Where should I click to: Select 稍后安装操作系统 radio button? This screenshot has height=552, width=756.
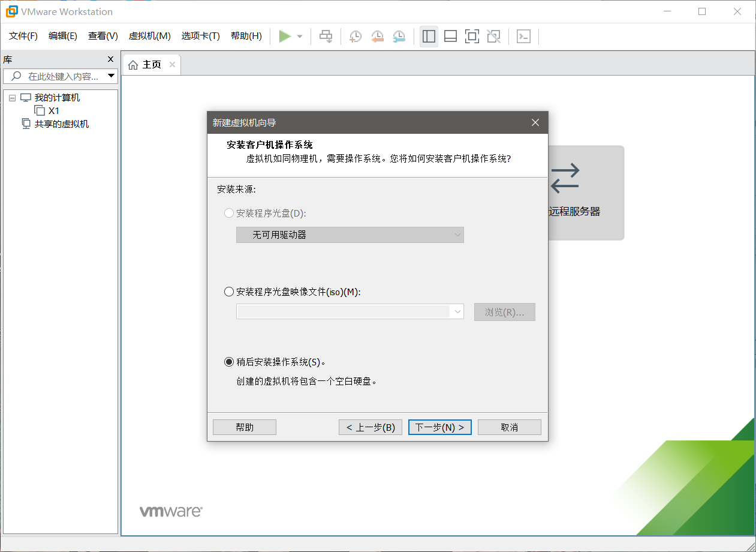228,362
